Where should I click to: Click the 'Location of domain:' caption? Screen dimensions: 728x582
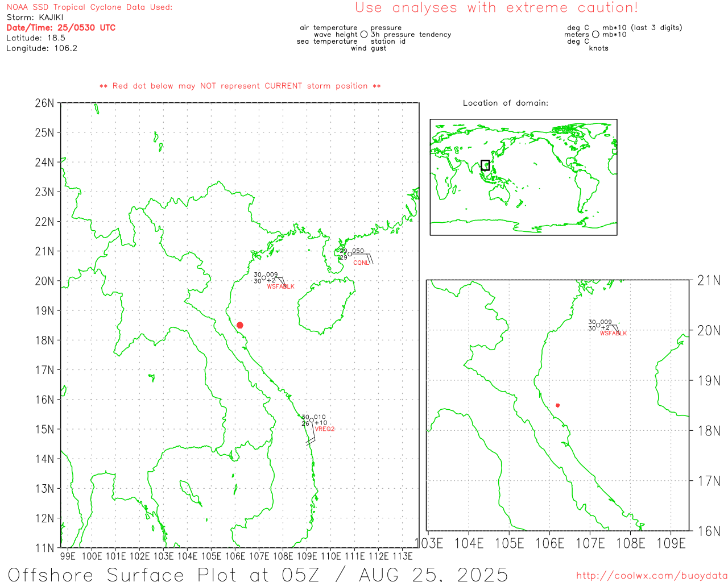(506, 103)
